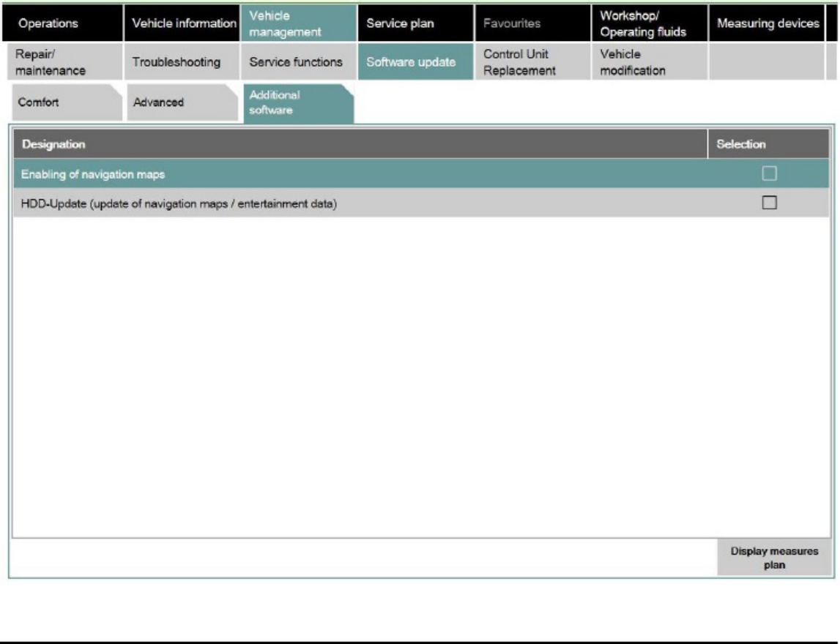This screenshot has height=644, width=840.
Task: Open the Service functions sub-tab
Action: coord(298,62)
